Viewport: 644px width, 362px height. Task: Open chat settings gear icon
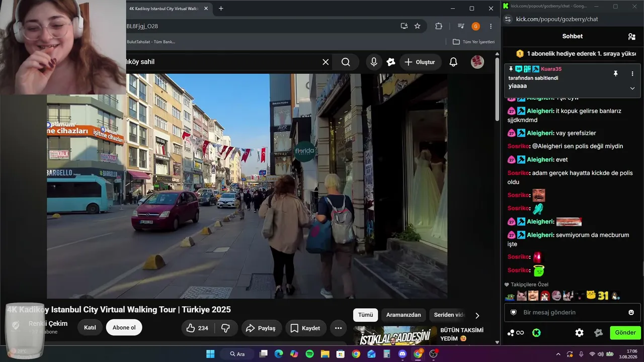point(579,332)
